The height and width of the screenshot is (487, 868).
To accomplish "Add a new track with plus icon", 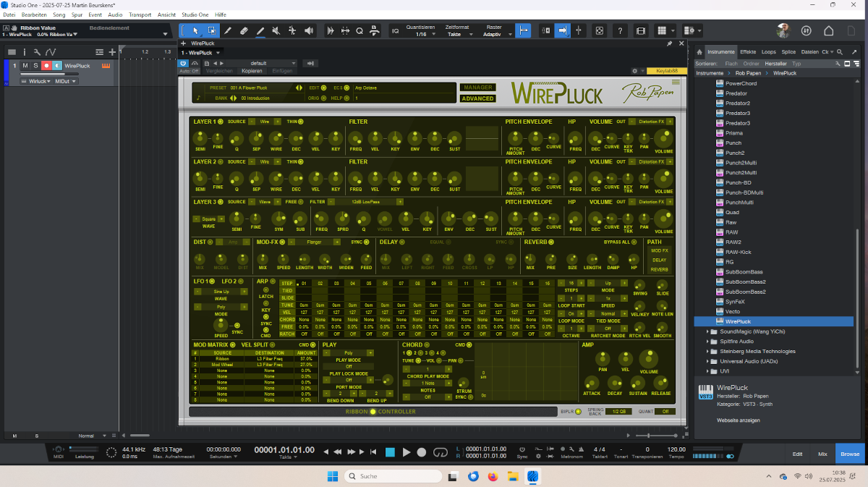I will (x=112, y=52).
